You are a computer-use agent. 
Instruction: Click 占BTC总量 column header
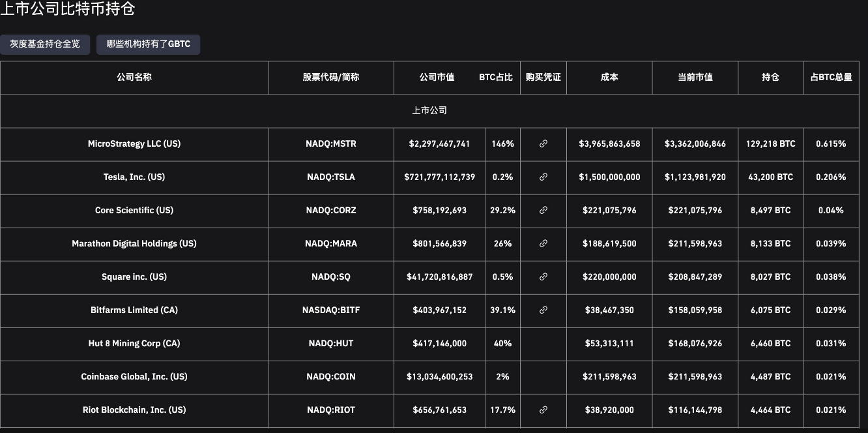pyautogui.click(x=832, y=77)
